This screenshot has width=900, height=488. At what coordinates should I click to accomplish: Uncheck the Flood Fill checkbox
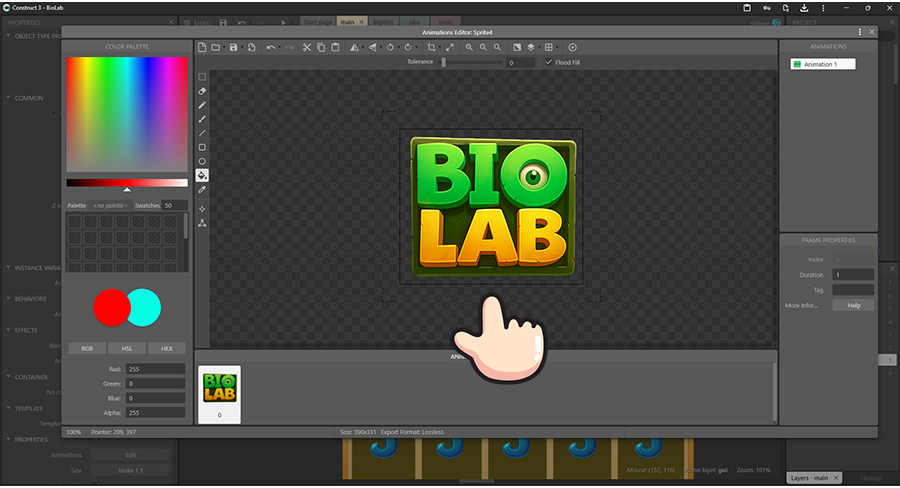[x=548, y=62]
